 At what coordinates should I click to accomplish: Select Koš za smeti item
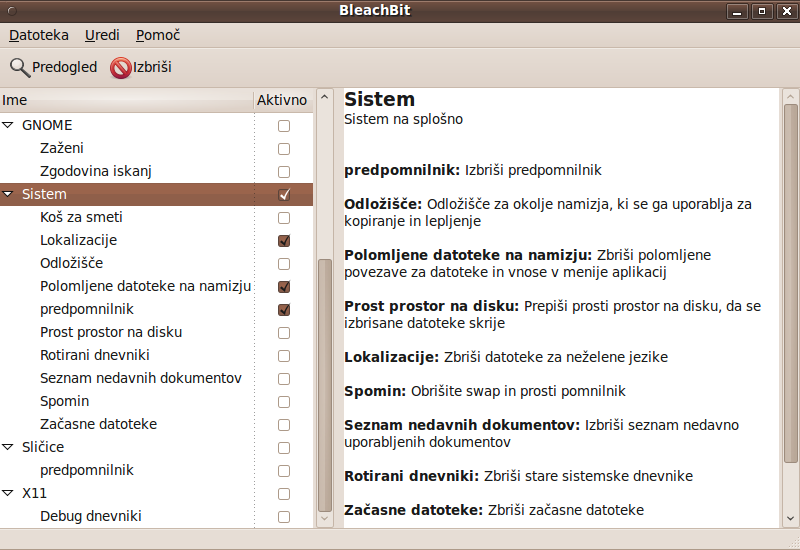click(81, 217)
